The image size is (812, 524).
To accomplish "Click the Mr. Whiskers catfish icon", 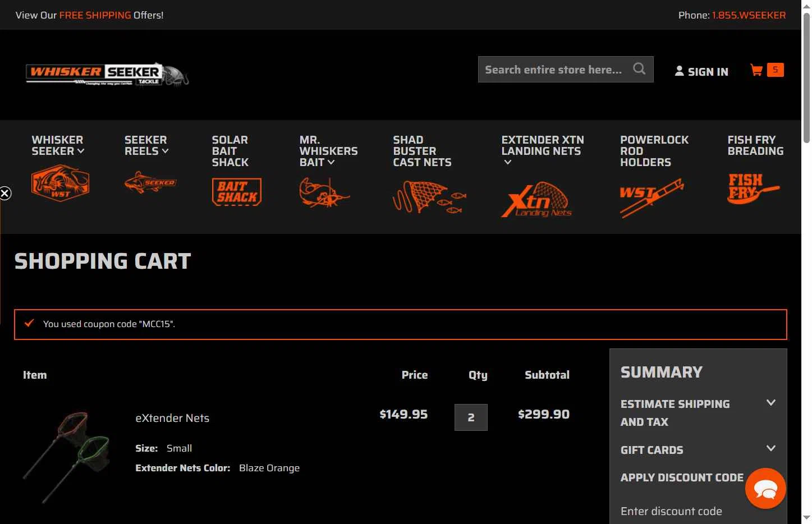I will pyautogui.click(x=324, y=192).
